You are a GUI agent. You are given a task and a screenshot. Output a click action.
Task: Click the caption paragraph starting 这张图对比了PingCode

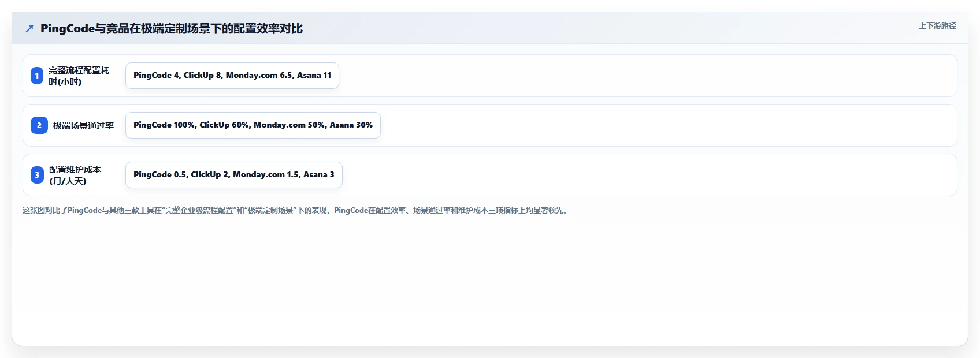coord(296,210)
